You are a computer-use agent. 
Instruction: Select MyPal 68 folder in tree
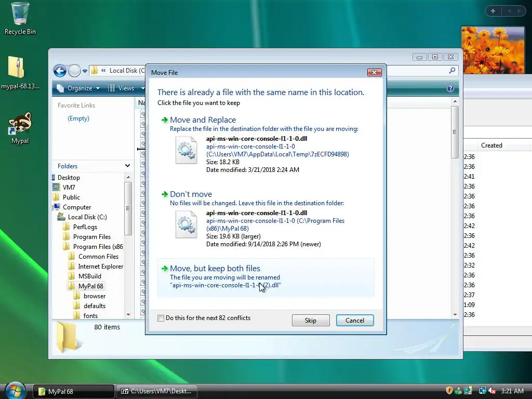90,286
